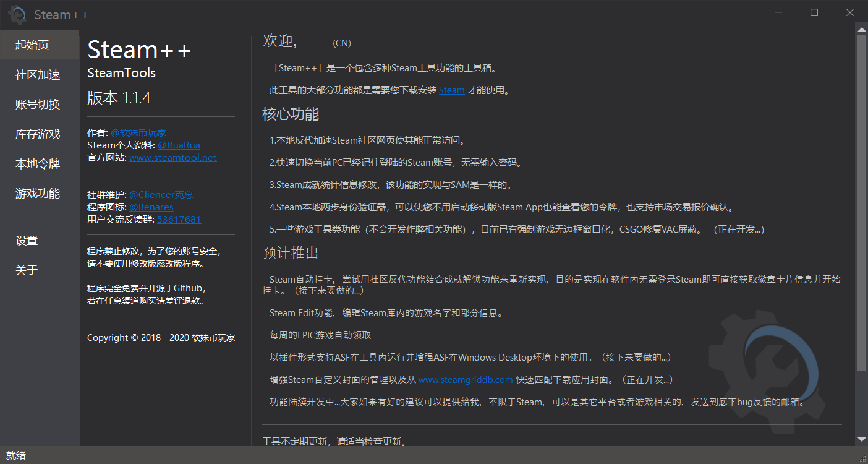Open 账号切换 in the sidebar
Image resolution: width=868 pixels, height=464 pixels.
click(40, 105)
